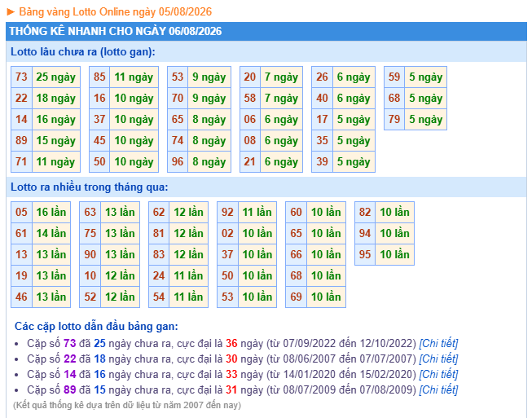Viewport: 532px width, 418px height.
Task: Open the Bảng vàng Lotto Online header link
Action: tap(116, 12)
